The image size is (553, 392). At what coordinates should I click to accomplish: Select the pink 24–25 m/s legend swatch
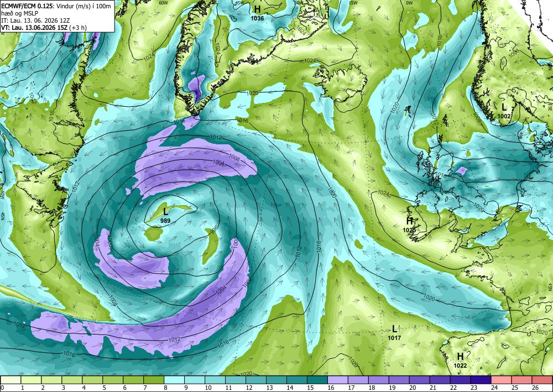click(501, 380)
